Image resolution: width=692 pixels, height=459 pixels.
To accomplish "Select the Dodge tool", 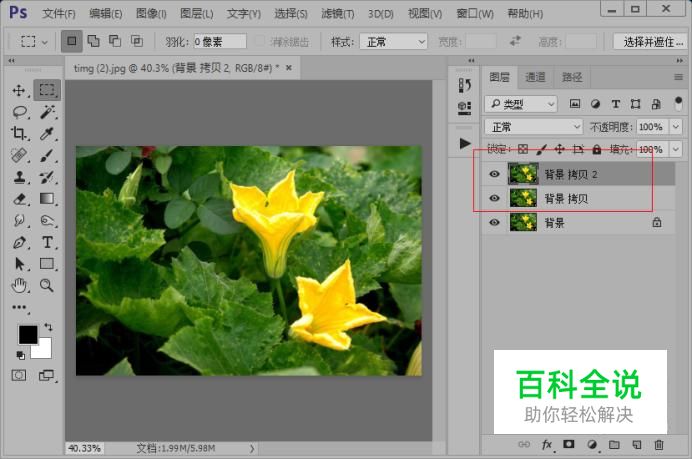I will point(47,220).
